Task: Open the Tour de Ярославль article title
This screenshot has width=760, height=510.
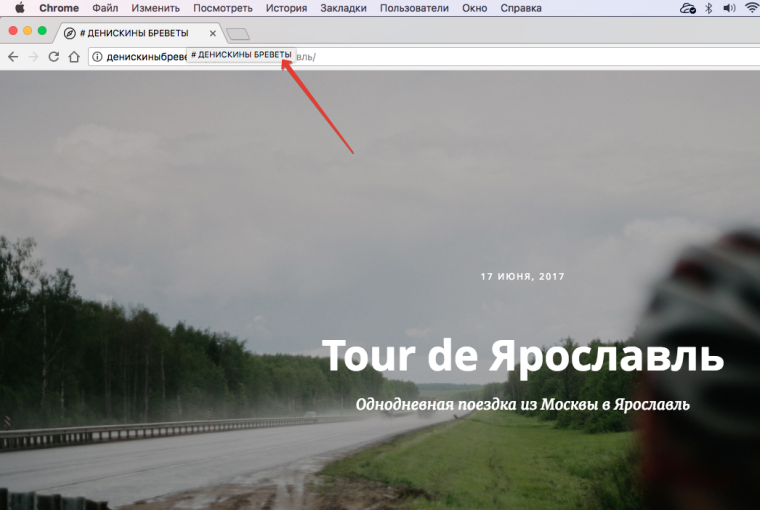Action: (x=523, y=356)
